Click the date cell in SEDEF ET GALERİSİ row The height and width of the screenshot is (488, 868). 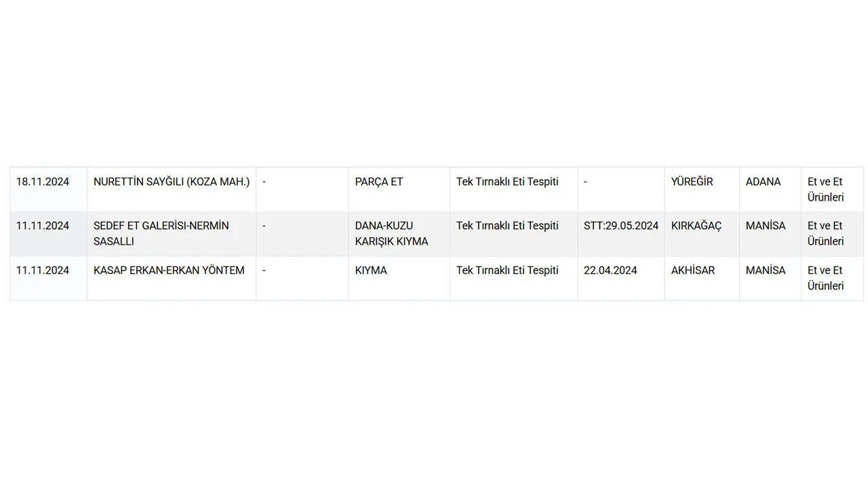click(43, 226)
